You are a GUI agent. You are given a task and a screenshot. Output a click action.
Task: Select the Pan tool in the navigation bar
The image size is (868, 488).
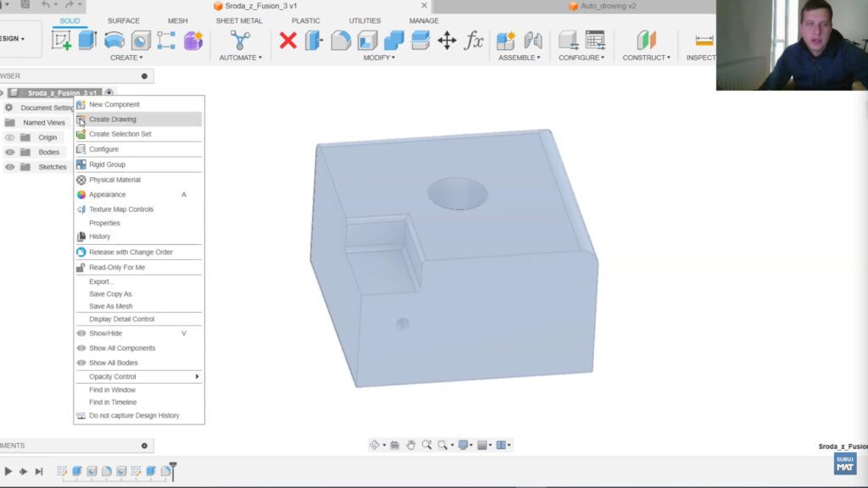coord(411,444)
